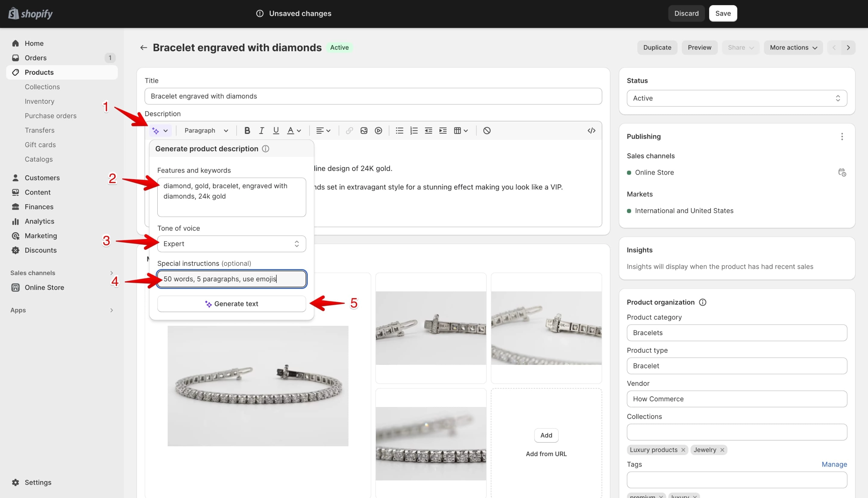
Task: Open the AI magic generate-text tool
Action: pos(160,131)
